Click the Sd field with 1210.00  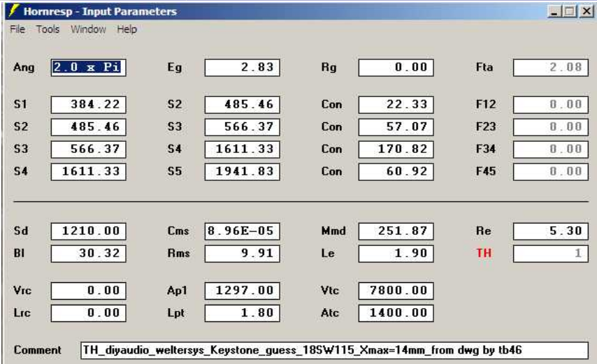coord(88,231)
